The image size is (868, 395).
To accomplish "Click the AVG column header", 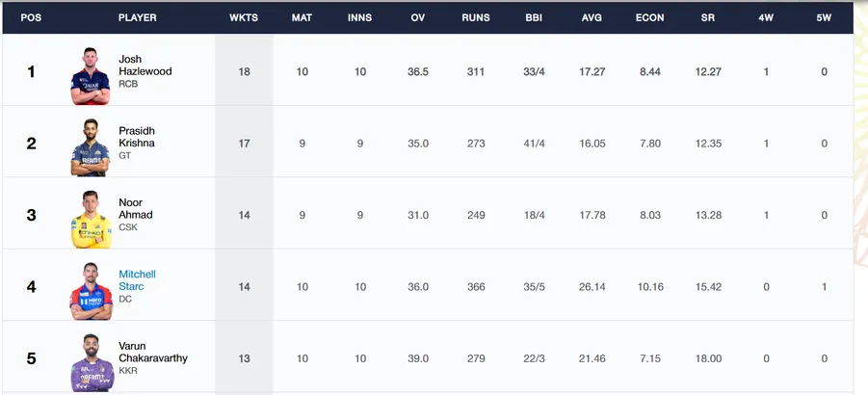I will click(x=592, y=17).
